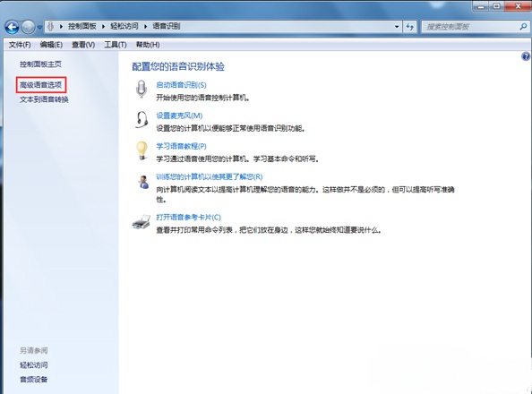Click the microphone icon in address bar

[x=50, y=26]
